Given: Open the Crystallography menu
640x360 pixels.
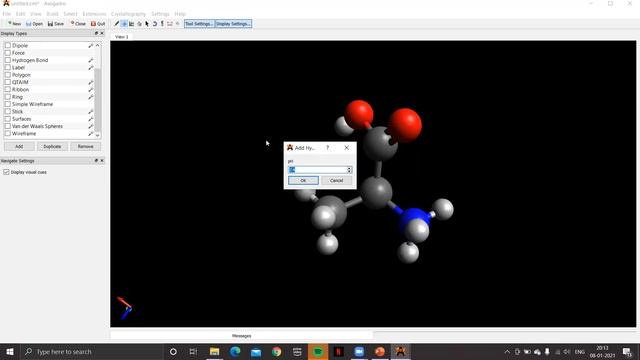Looking at the screenshot, I should point(128,14).
